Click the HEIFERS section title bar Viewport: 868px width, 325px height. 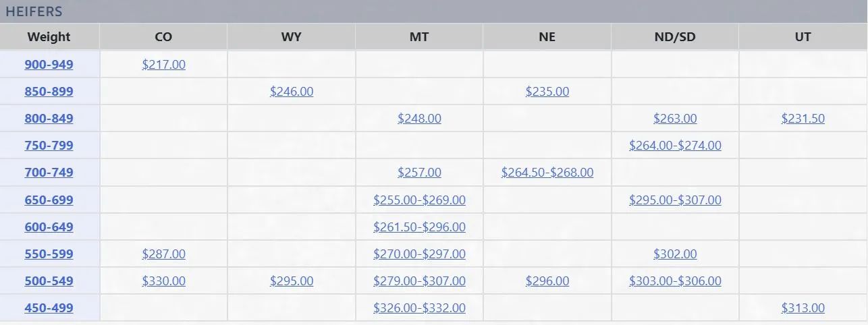pos(34,11)
